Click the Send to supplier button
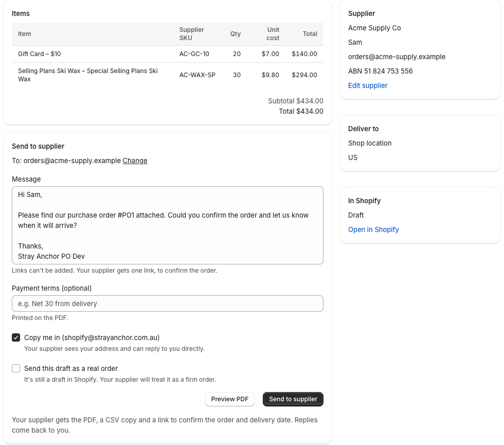The image size is (504, 445). pyautogui.click(x=293, y=399)
